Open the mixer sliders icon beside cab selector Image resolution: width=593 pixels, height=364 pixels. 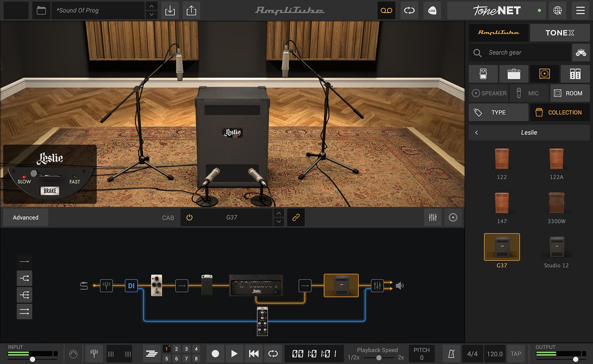click(x=433, y=217)
